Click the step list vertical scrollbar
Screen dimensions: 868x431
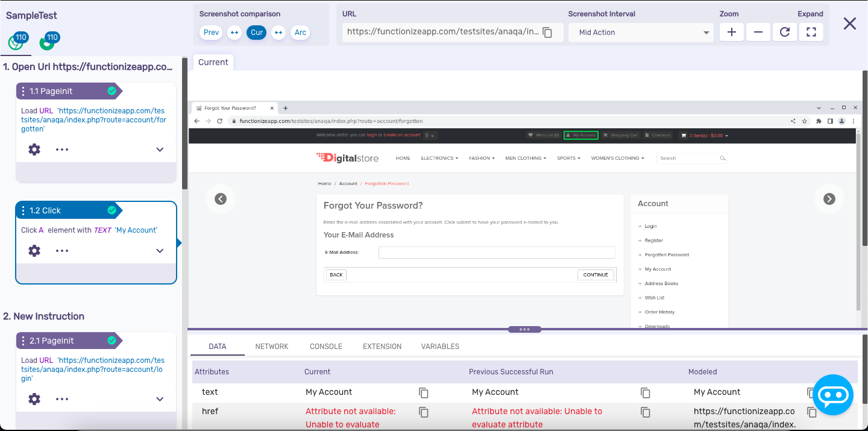tap(184, 124)
